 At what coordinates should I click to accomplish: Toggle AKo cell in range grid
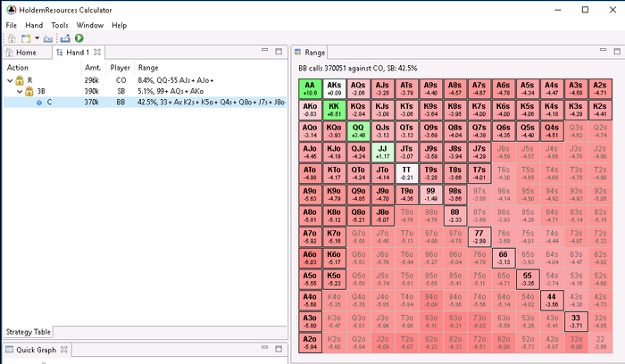(x=310, y=110)
